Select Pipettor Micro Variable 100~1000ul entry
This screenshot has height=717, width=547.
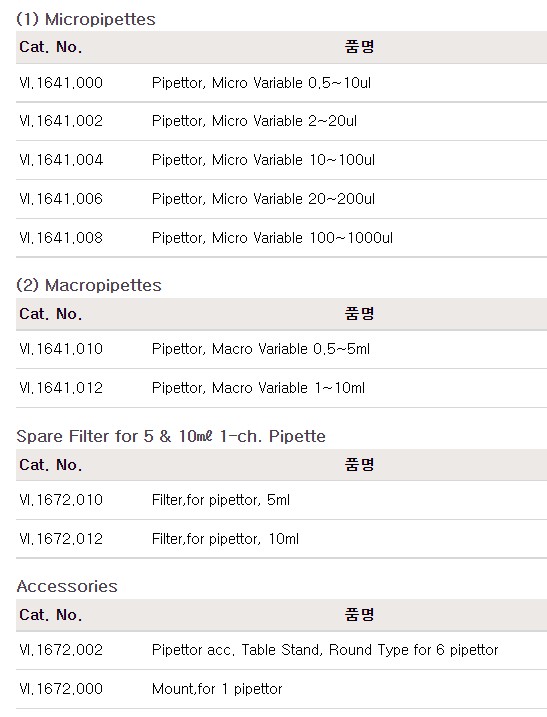272,238
